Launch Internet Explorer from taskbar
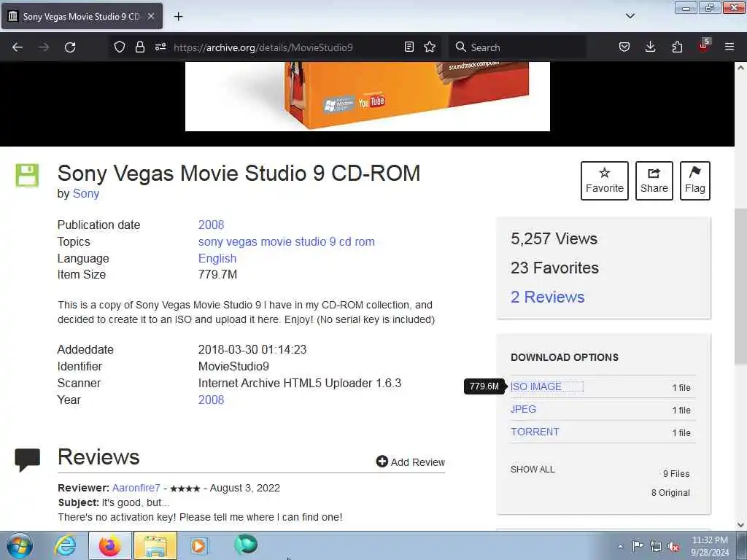747x560 pixels. click(65, 545)
